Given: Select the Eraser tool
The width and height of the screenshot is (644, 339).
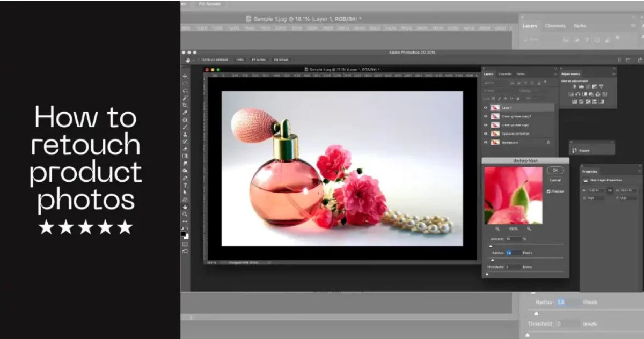Looking at the screenshot, I should [x=185, y=149].
